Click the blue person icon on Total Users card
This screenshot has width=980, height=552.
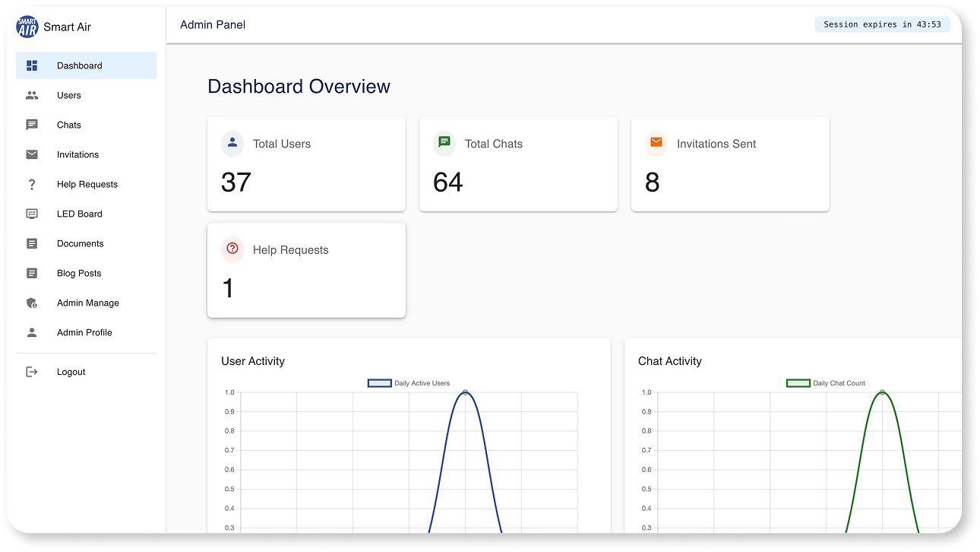point(232,142)
